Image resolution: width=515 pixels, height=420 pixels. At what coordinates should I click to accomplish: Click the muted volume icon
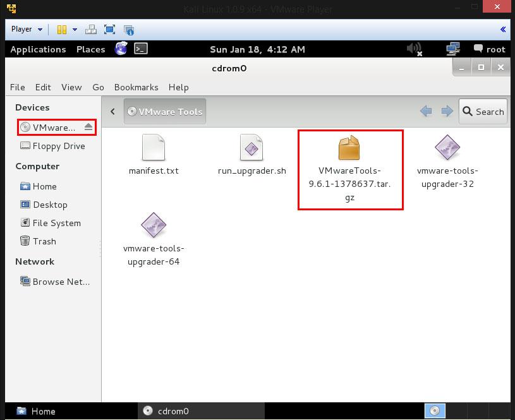click(414, 49)
